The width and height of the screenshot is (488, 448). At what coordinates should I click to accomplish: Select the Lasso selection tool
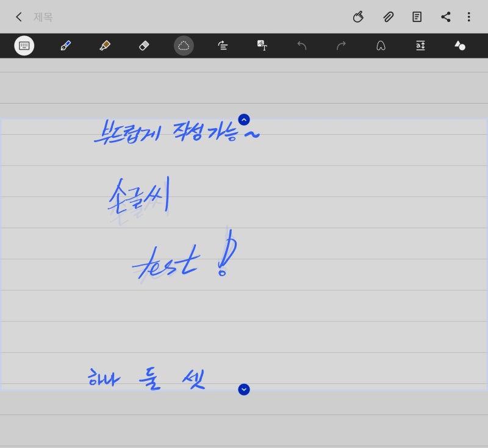point(184,46)
